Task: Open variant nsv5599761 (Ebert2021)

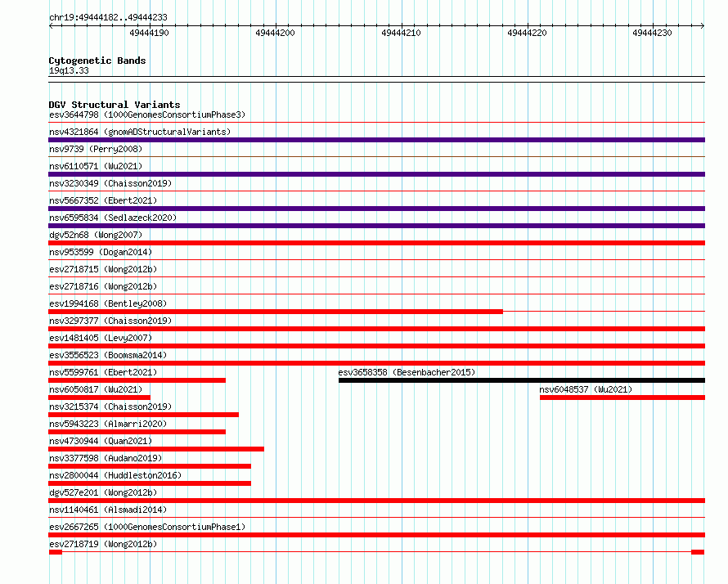Action: click(103, 372)
